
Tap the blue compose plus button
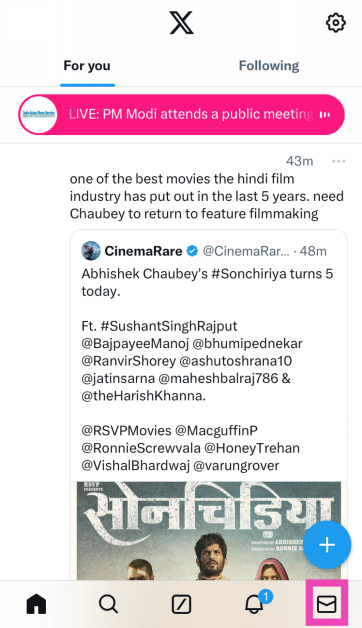point(327,545)
